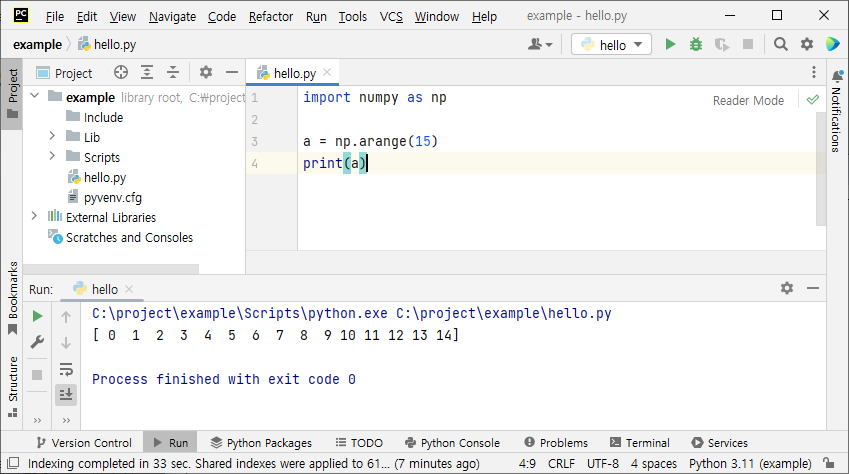The height and width of the screenshot is (474, 849).
Task: Open the Refactor menu
Action: (271, 17)
